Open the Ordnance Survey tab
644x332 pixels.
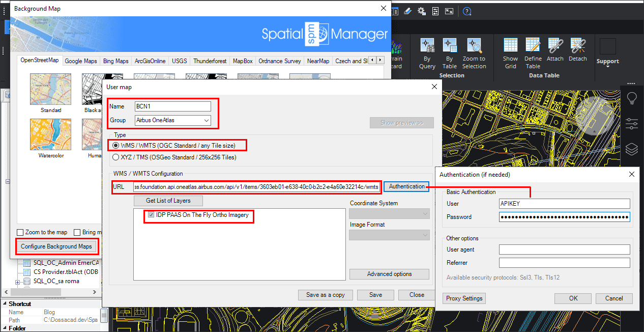pyautogui.click(x=280, y=61)
